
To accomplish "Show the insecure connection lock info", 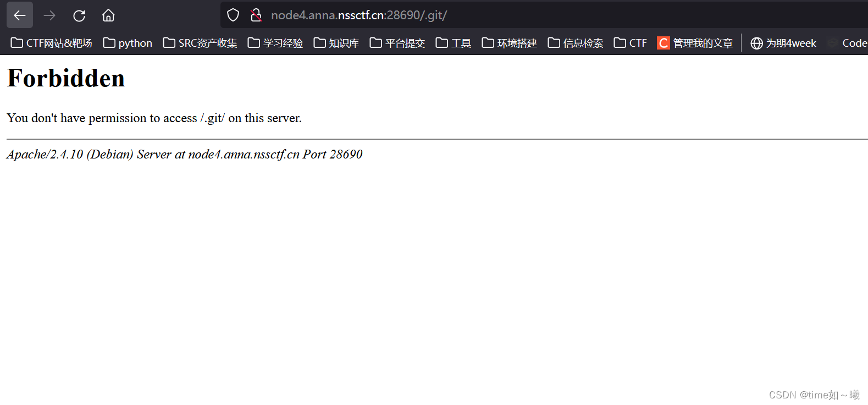I will pos(256,15).
